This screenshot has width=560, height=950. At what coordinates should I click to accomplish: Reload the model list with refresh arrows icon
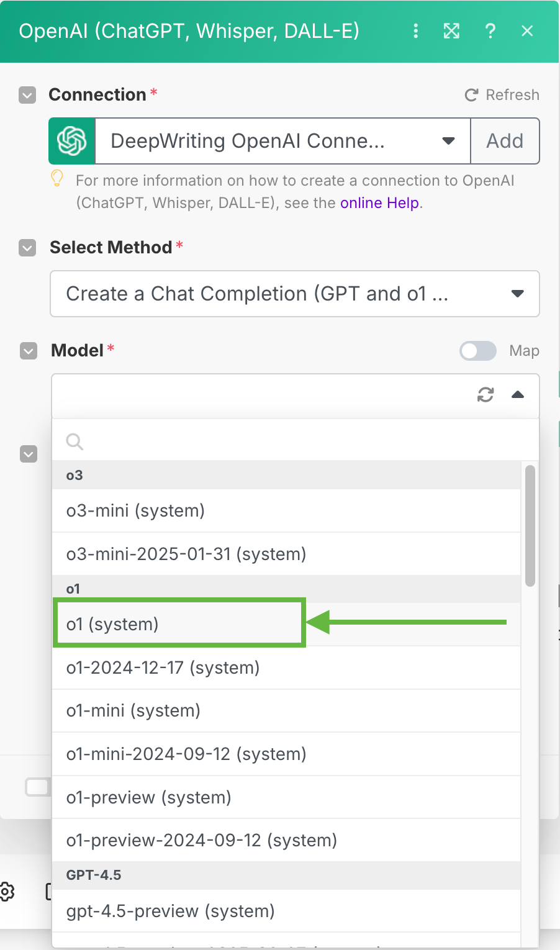485,394
